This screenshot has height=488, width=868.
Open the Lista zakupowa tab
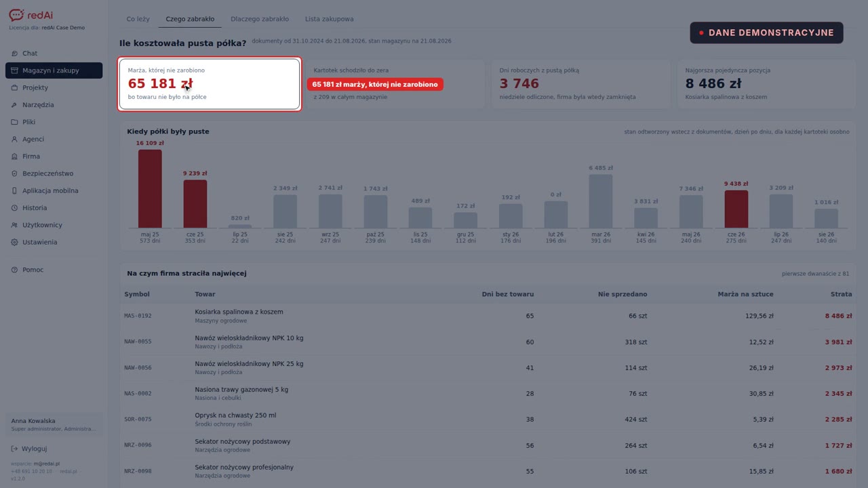point(329,19)
